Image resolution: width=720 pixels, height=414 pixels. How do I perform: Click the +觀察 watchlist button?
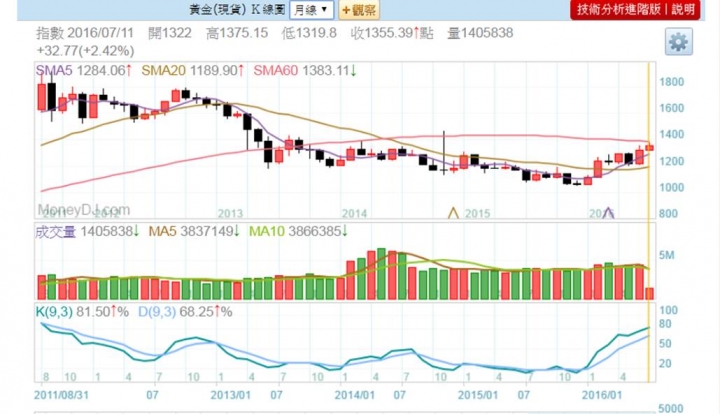(359, 10)
